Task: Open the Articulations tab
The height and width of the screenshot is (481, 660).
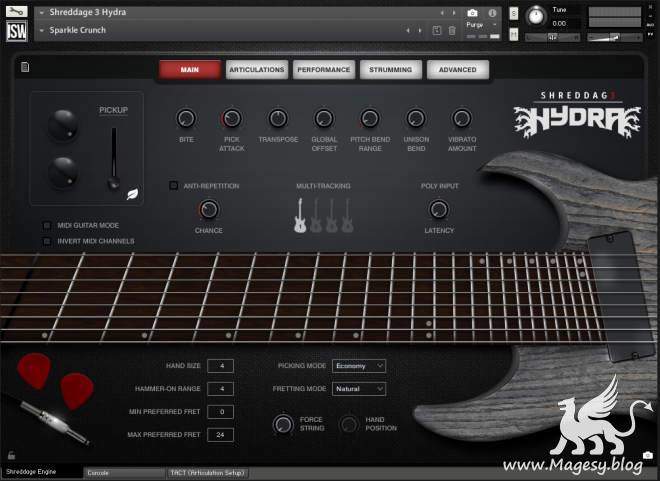Action: (257, 69)
